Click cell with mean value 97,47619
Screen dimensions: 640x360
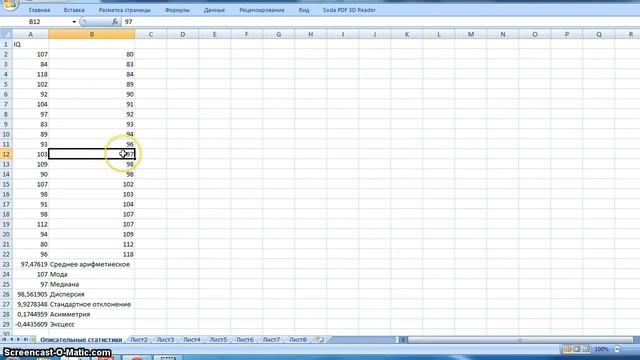30,264
